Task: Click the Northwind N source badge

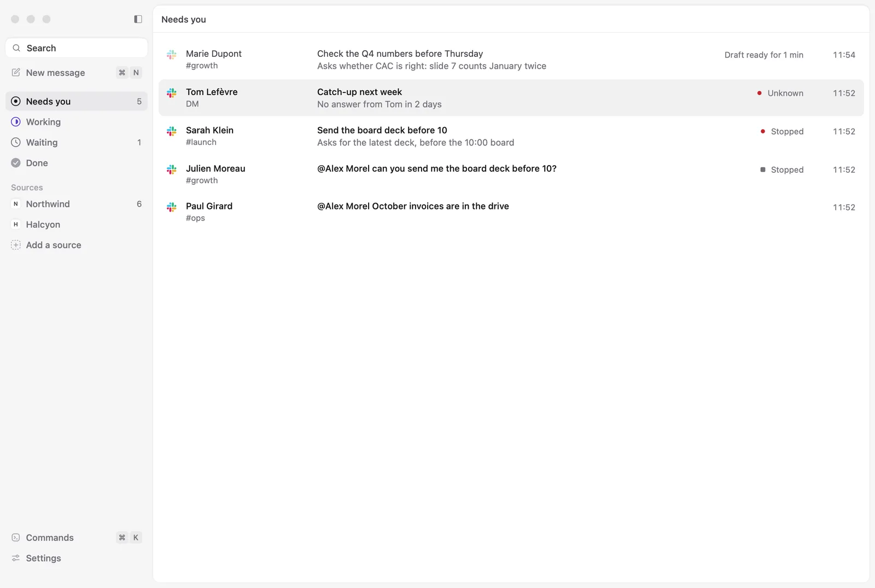Action: [16, 204]
